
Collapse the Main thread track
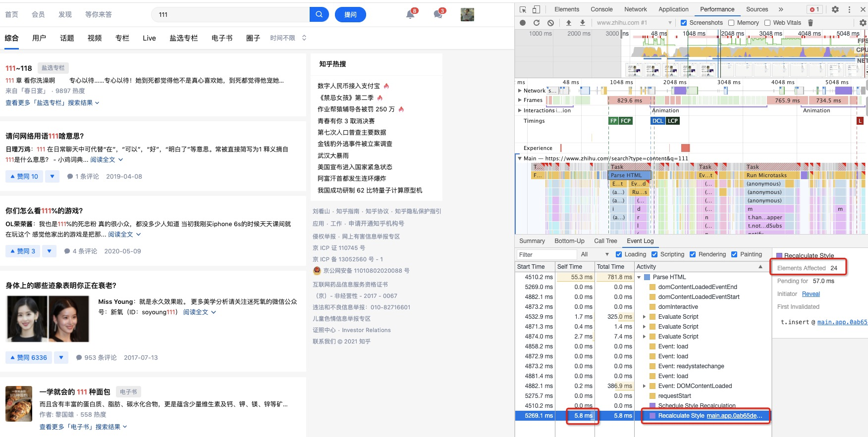click(520, 158)
